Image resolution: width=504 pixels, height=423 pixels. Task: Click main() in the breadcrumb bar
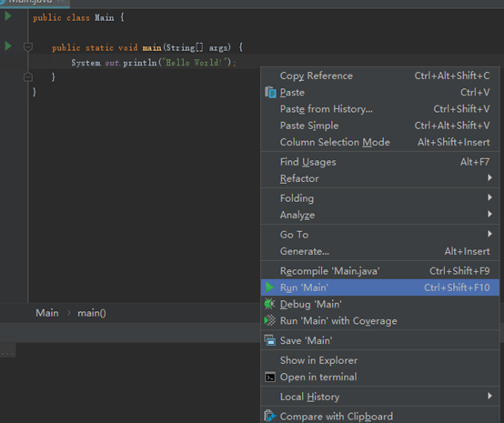(x=92, y=313)
